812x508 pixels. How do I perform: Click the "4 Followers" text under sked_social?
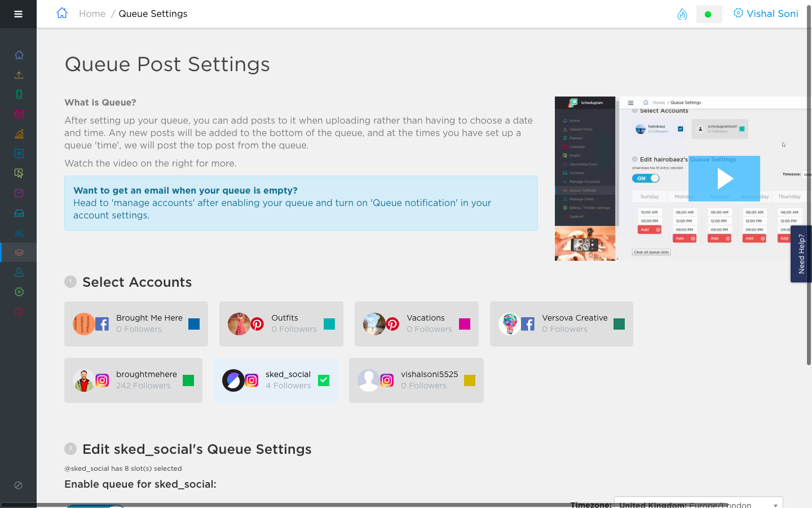coord(288,386)
